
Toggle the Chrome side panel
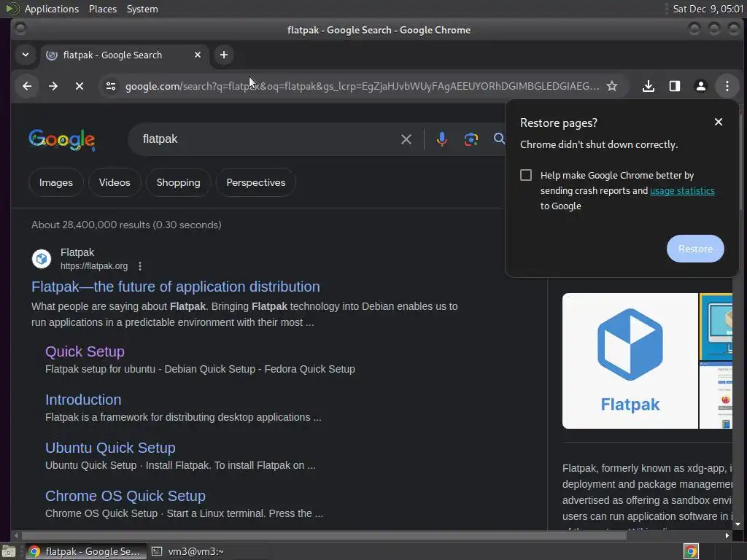point(675,86)
